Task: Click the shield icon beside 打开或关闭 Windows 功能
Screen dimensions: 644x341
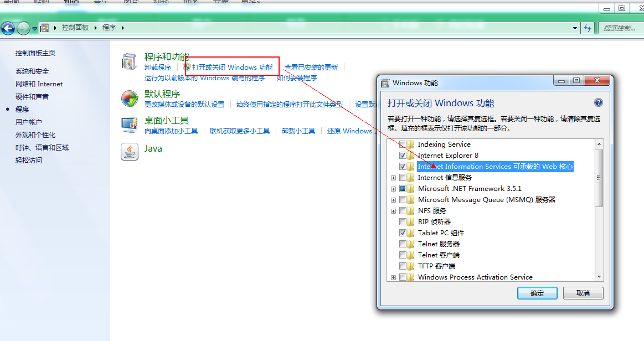Action: (x=187, y=67)
